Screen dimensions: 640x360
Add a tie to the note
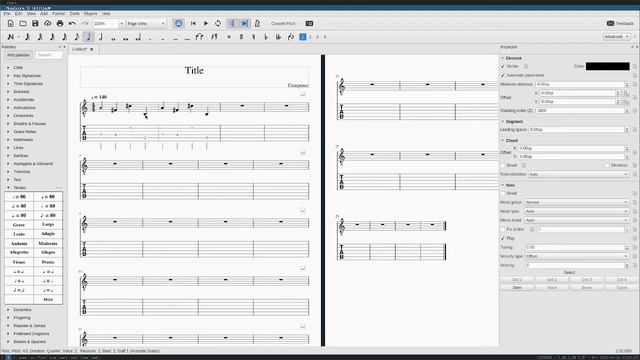(x=199, y=37)
